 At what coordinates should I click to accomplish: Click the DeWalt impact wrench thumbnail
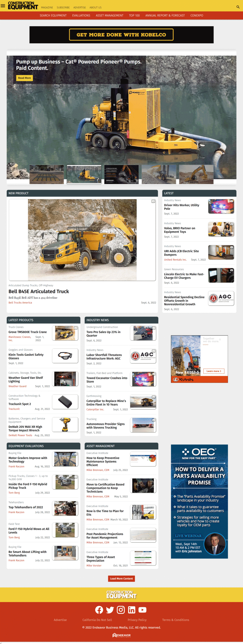[65, 425]
